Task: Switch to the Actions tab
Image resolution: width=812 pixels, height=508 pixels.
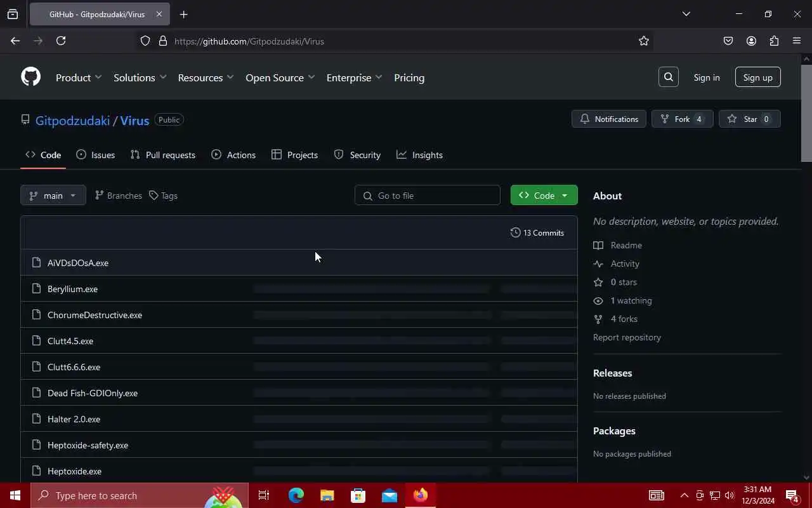Action: 233,155
